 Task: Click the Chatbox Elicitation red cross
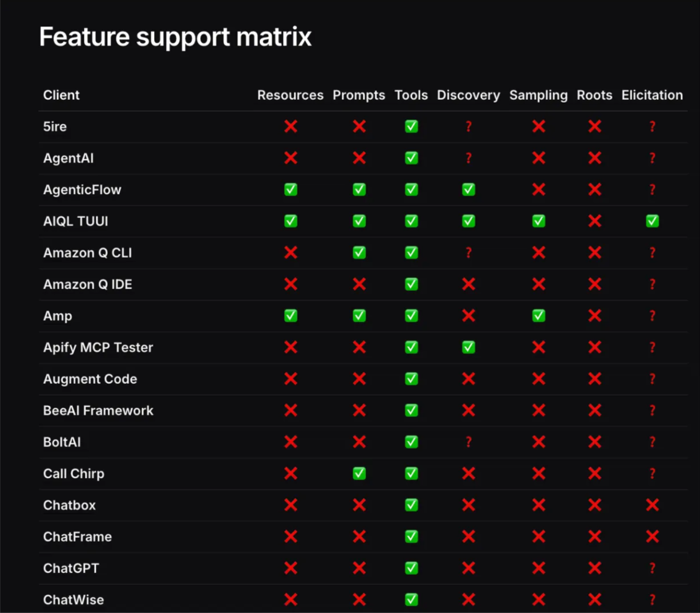click(652, 505)
